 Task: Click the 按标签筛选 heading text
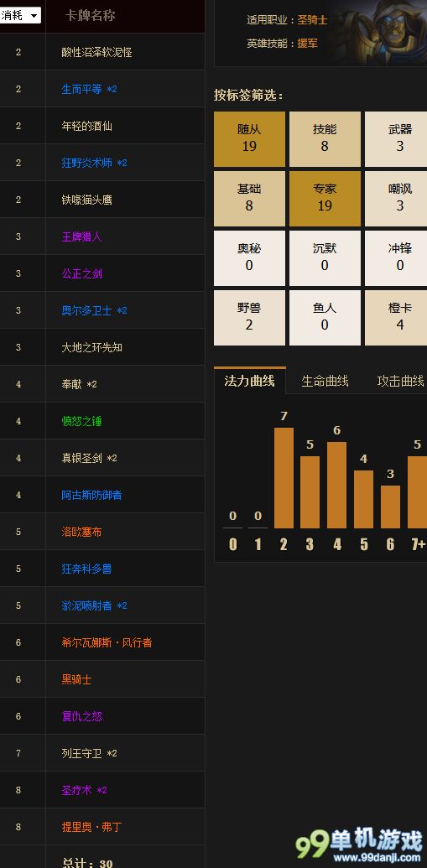click(x=248, y=96)
